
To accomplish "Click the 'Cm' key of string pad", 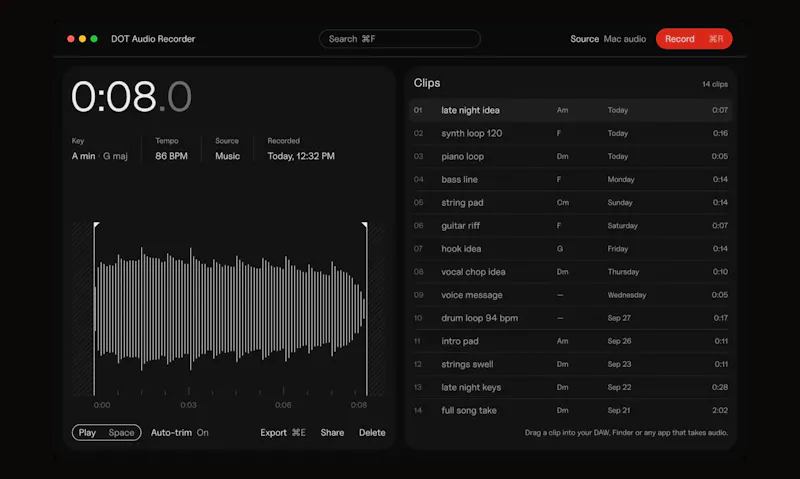I will [563, 203].
